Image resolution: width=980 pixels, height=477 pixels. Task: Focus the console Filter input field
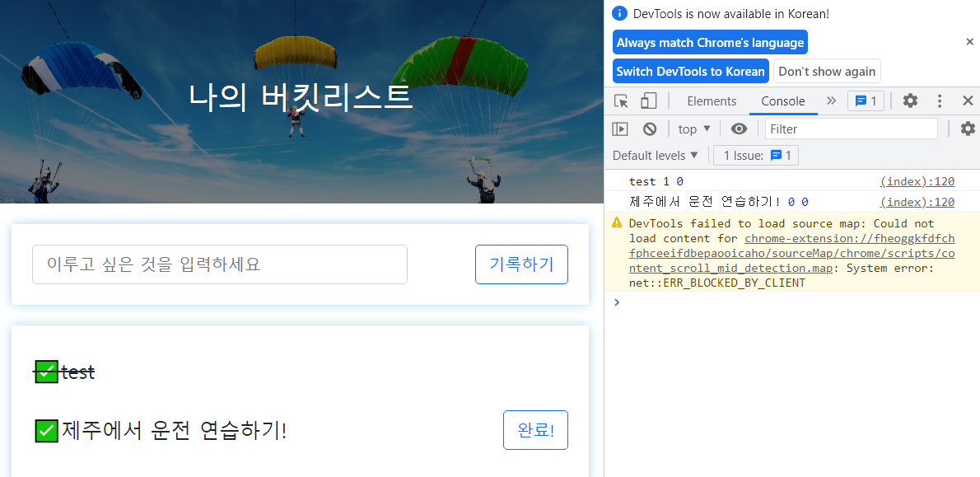(x=852, y=129)
